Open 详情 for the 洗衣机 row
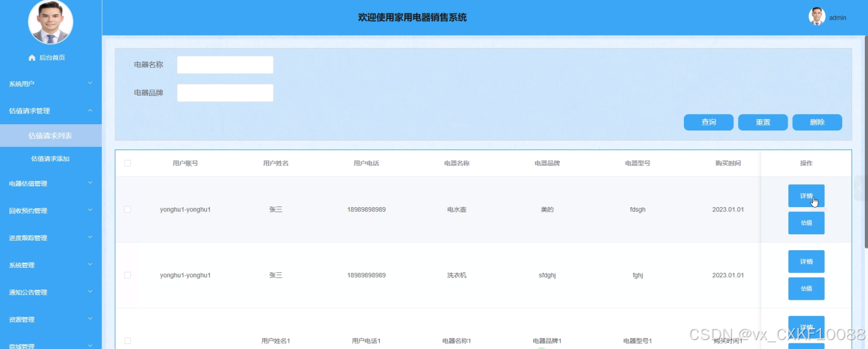Viewport: 868px width, 349px height. [x=806, y=262]
